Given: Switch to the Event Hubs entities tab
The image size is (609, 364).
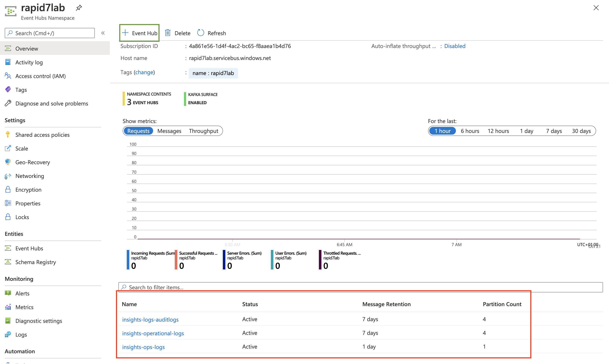Looking at the screenshot, I should [29, 248].
